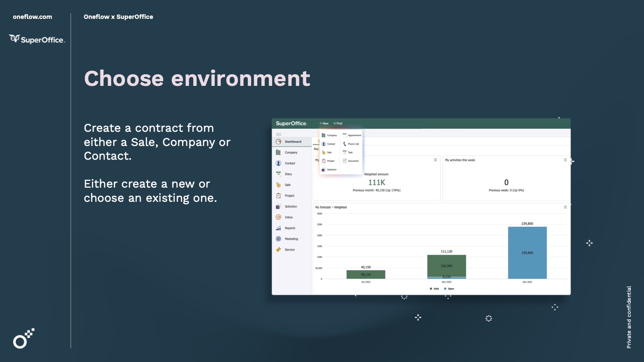Screen dimensions: 644x362
Task: Open the Dashboard in the SuperOffice sidebar
Action: 292,142
